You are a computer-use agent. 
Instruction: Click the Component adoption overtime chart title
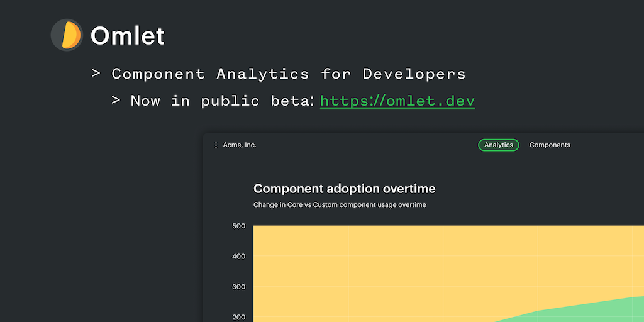click(344, 189)
